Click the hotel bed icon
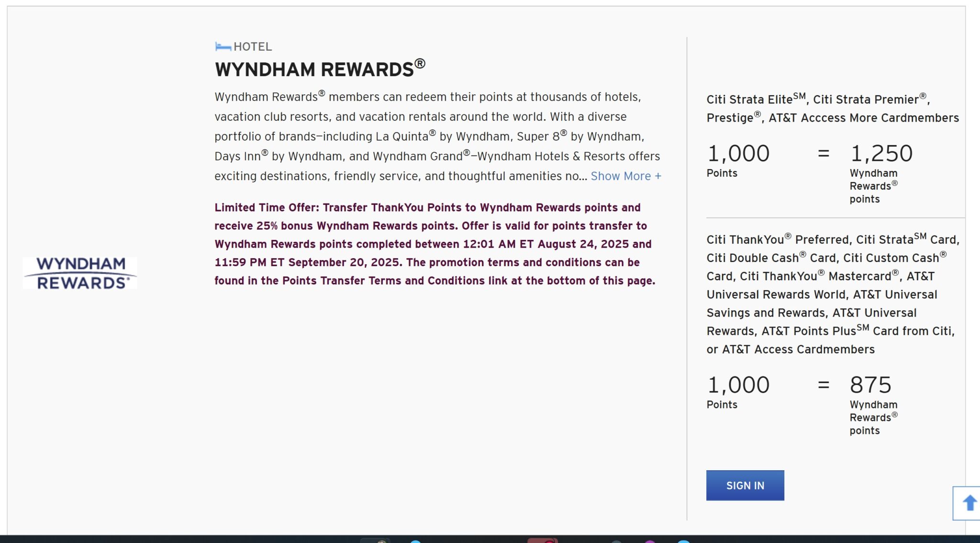980x543 pixels. 223,46
